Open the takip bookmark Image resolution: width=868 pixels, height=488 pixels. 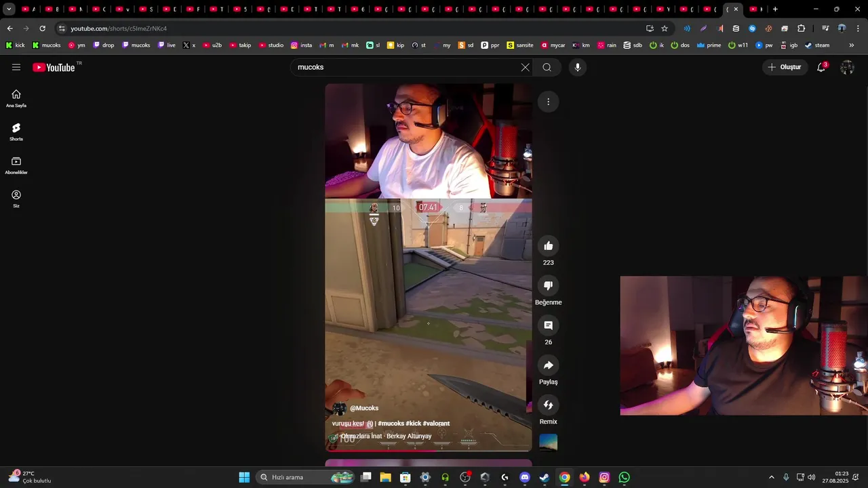[x=240, y=45]
